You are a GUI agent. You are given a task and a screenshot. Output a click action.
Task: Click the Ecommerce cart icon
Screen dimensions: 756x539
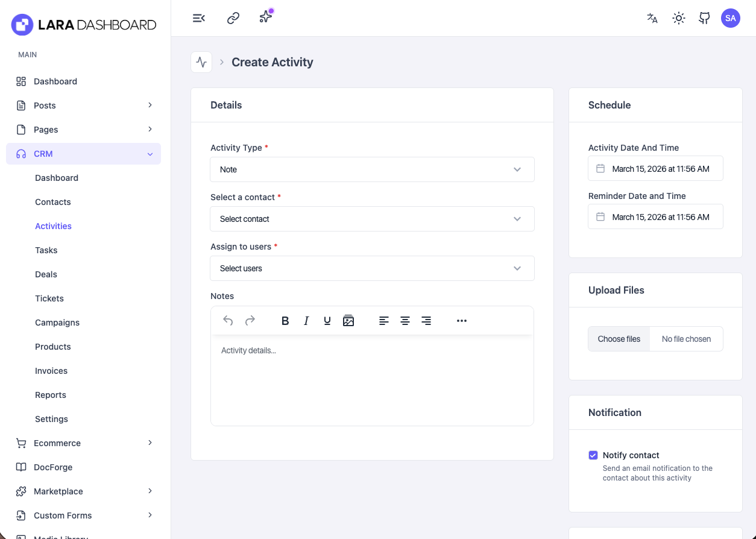(x=21, y=443)
